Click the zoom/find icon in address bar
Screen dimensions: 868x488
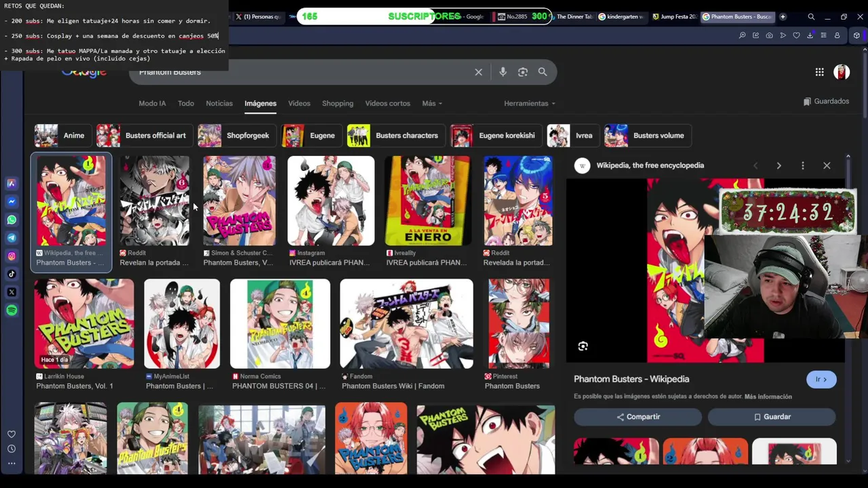(742, 35)
